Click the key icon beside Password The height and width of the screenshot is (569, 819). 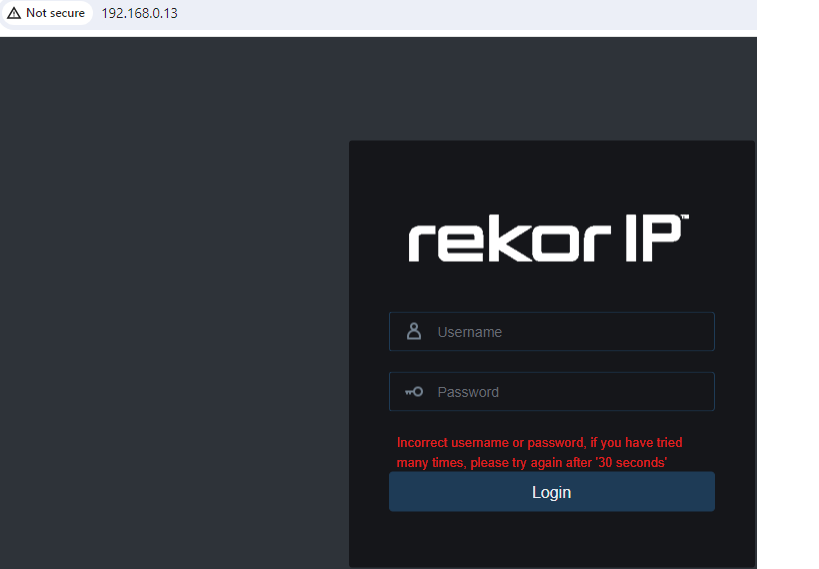click(414, 392)
